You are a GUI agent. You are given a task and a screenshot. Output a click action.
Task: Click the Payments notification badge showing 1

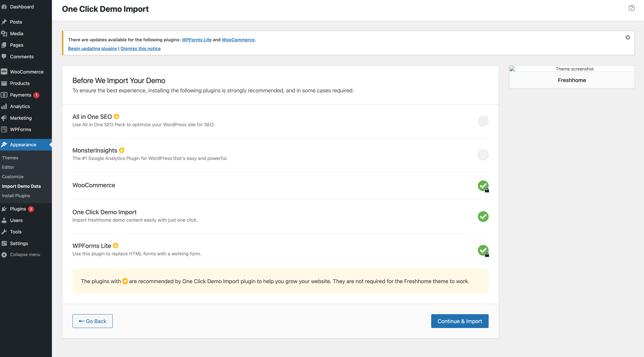[x=36, y=95]
